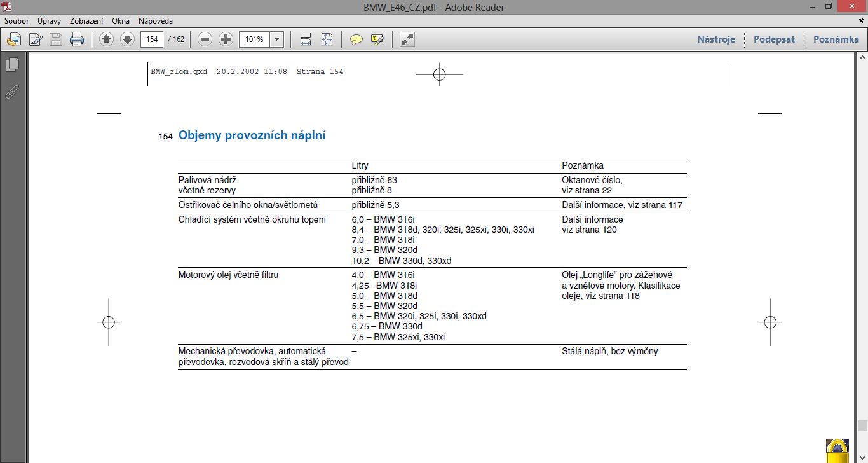Viewport: 868px width, 463px height.
Task: Click the padlock icon at bottom right
Action: click(837, 451)
